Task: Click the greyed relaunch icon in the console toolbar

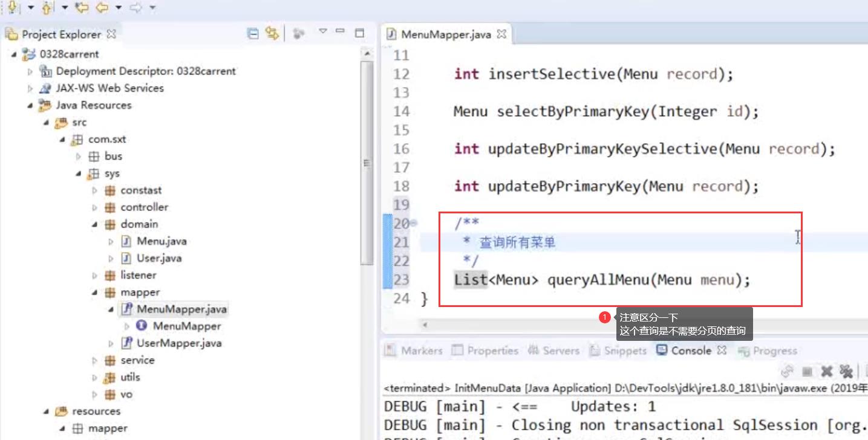Action: 787,371
